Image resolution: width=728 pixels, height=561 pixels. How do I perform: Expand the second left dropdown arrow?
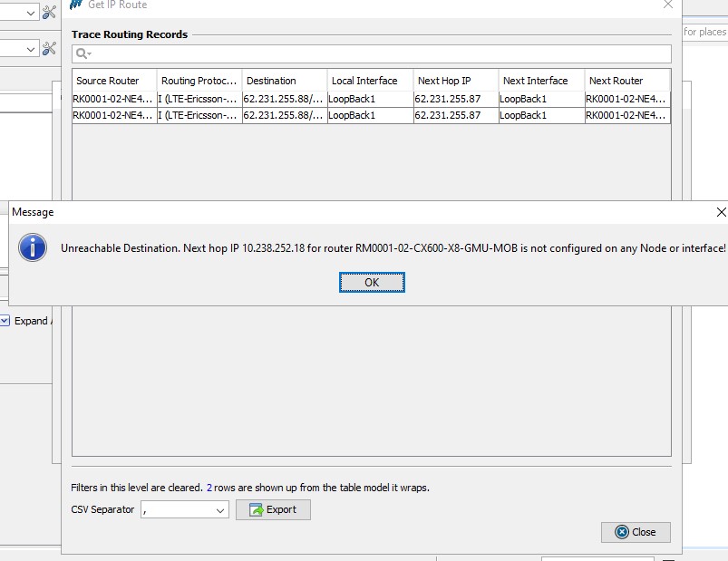click(x=30, y=48)
